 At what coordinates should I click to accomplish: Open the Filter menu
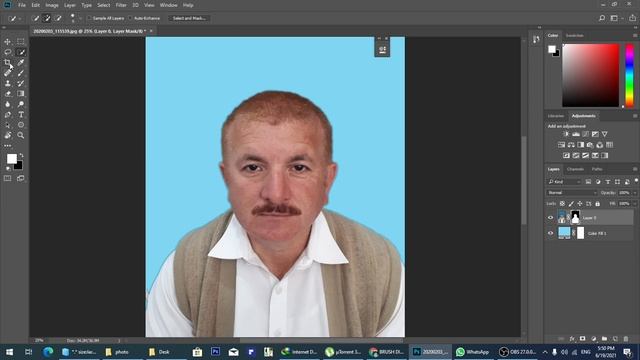[121, 5]
